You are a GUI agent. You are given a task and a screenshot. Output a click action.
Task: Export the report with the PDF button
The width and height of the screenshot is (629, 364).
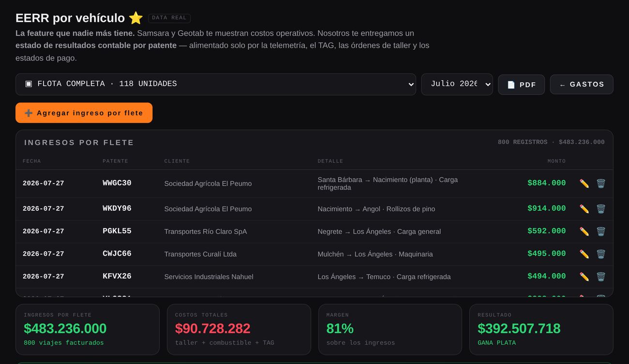point(521,85)
